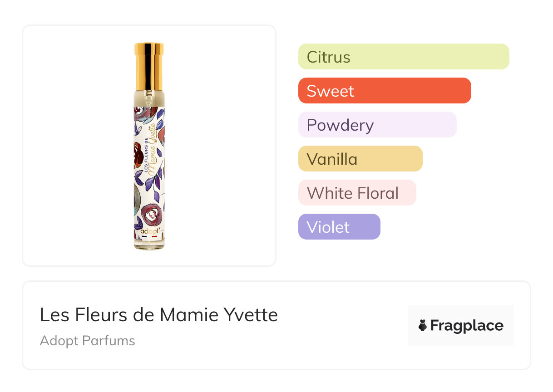Click the Mamie Yvette script on bottle label

[x=152, y=150]
